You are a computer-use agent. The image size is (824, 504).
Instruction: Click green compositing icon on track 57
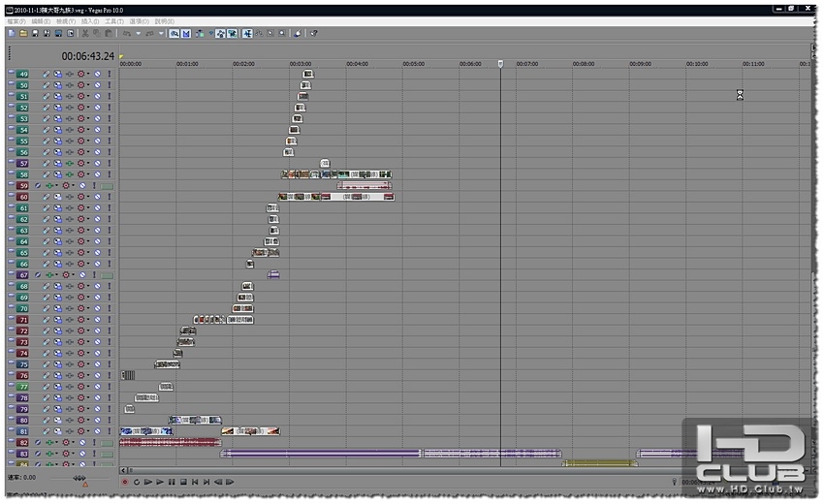(x=69, y=163)
